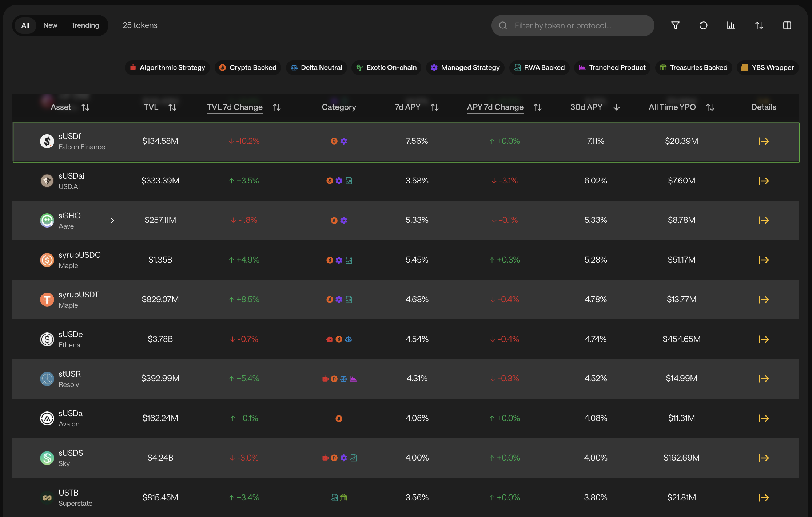Click the APY 7d Change header link

(495, 107)
